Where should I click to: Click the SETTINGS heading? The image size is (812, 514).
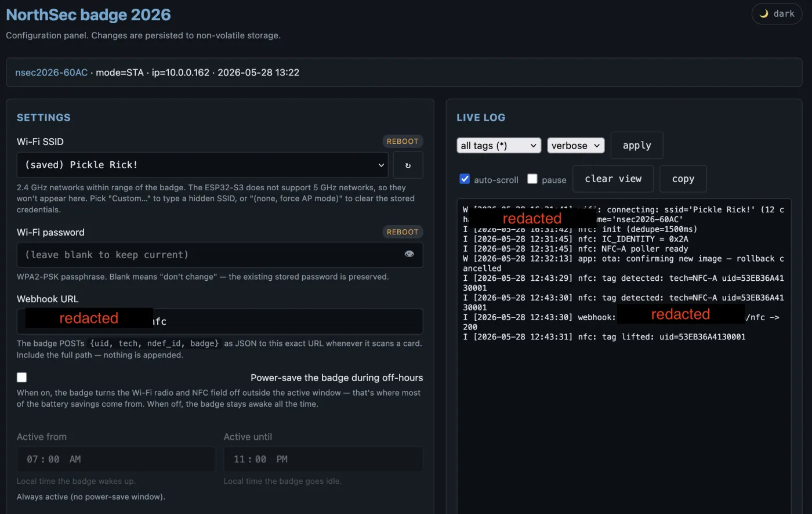[x=43, y=118]
